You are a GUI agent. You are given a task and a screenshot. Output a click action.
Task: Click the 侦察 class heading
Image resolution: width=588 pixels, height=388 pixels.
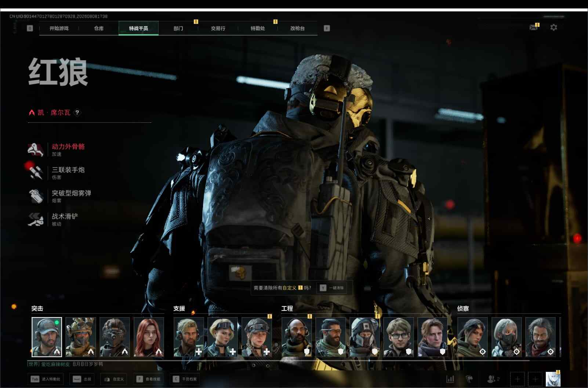point(463,308)
